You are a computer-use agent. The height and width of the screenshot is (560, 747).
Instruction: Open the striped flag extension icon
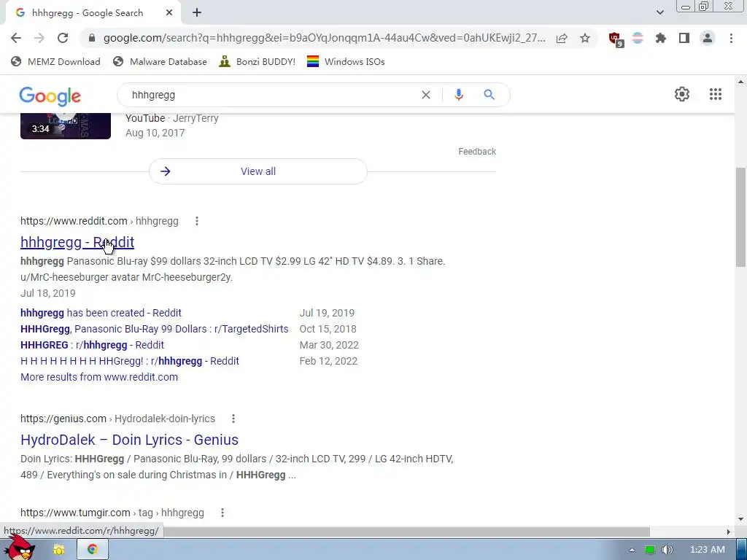coord(638,38)
